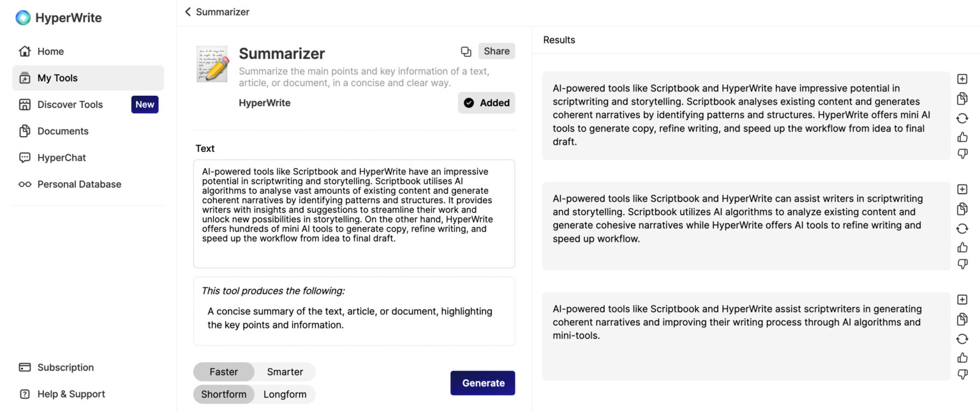Select the Smarter mode option

[x=285, y=372]
